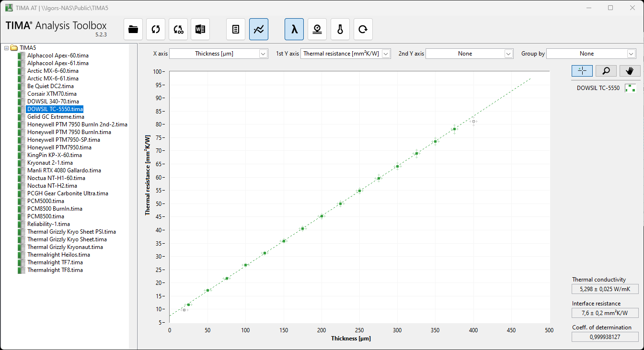Click the cycle rotation mode icon
Viewport: 644px width, 350px height.
[363, 29]
